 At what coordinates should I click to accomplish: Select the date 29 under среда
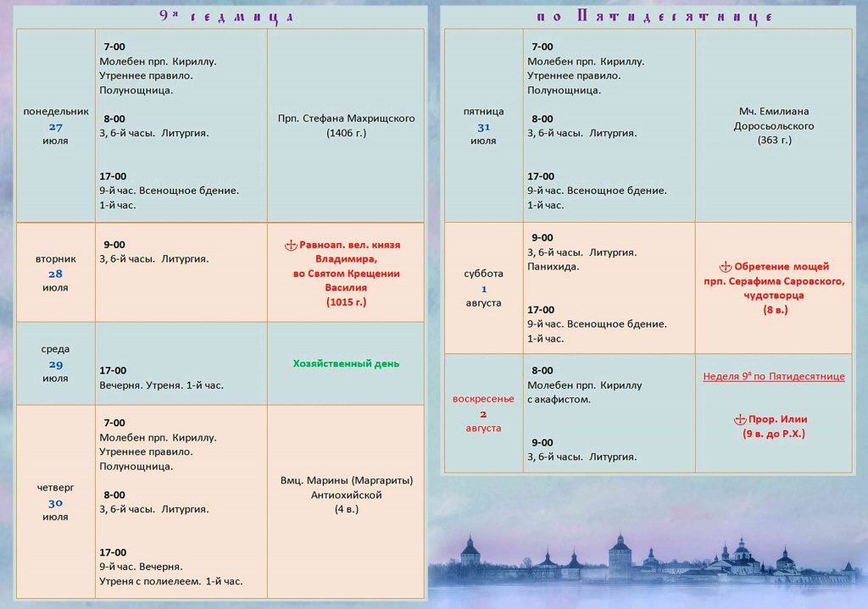[55, 364]
